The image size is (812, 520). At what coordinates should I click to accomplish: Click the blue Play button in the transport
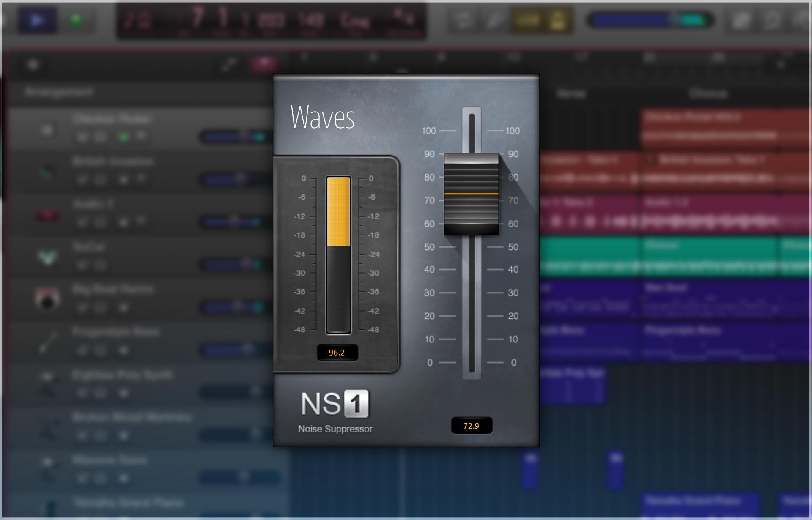click(x=37, y=20)
